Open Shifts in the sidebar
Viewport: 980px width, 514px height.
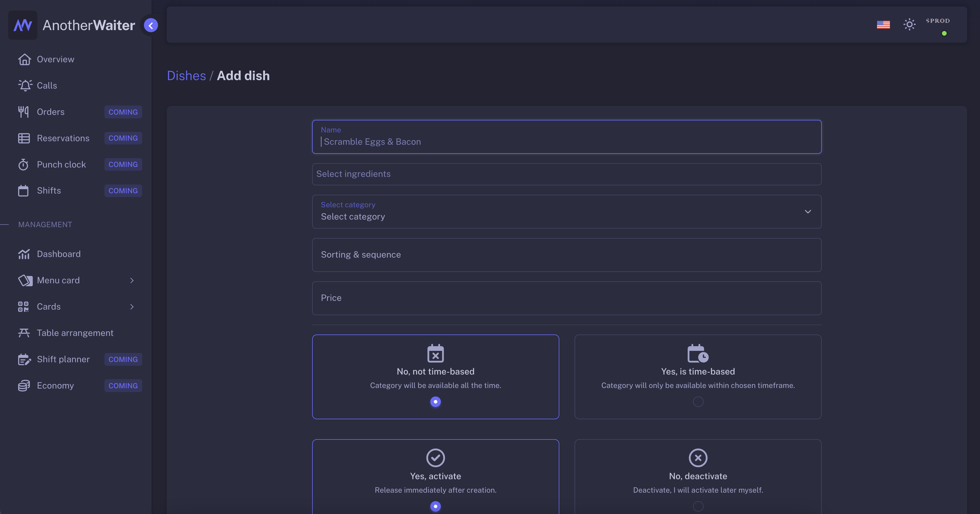[x=49, y=190]
